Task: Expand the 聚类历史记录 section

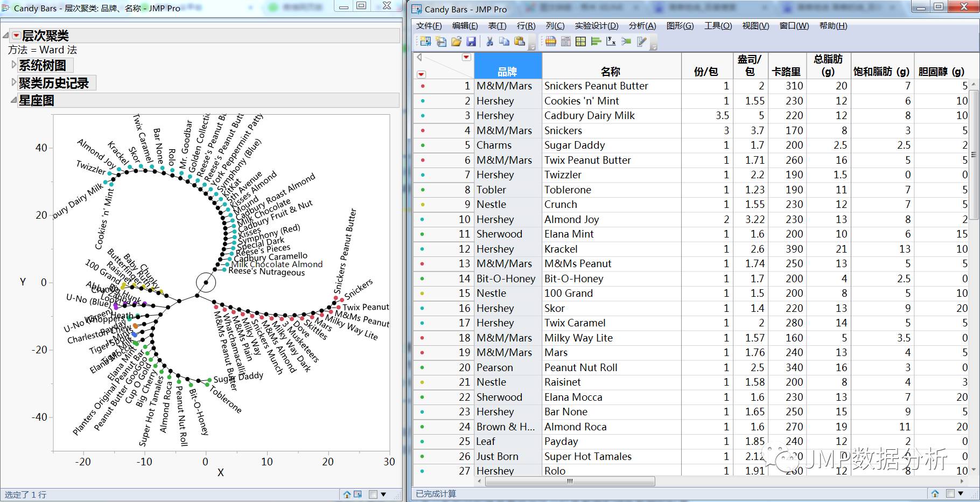Action: coord(14,82)
